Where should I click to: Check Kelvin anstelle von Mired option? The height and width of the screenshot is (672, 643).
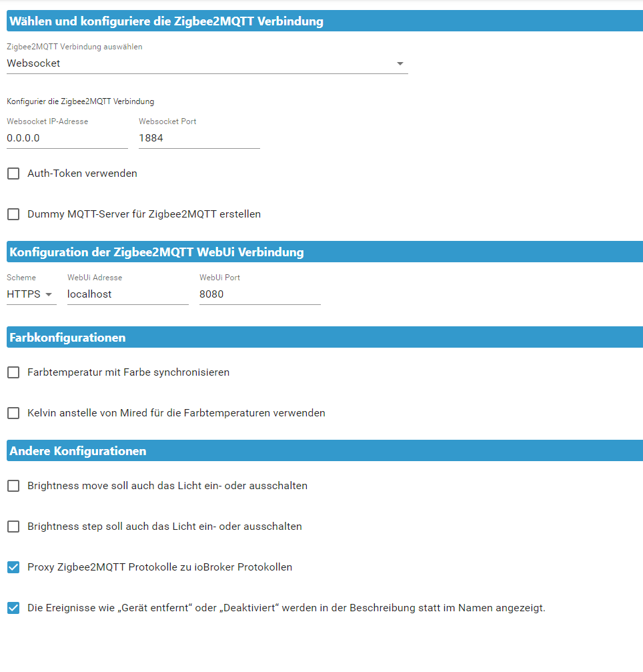coord(13,413)
